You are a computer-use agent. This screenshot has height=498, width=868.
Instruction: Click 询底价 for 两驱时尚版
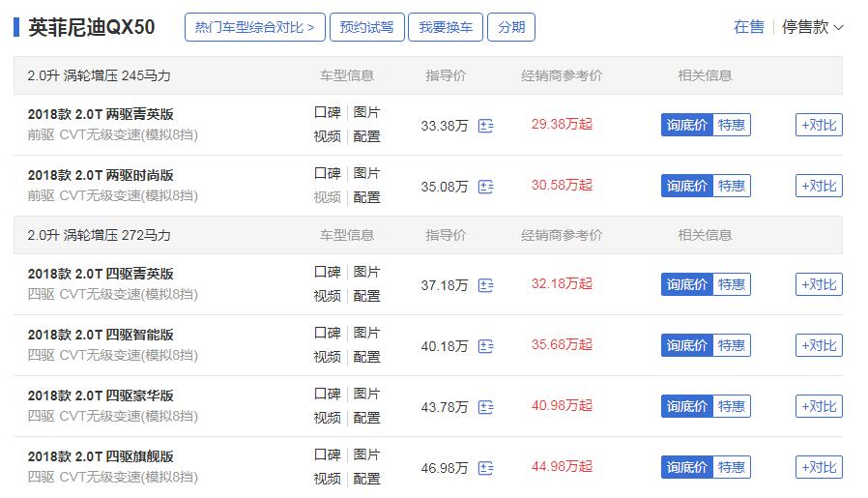(x=686, y=186)
